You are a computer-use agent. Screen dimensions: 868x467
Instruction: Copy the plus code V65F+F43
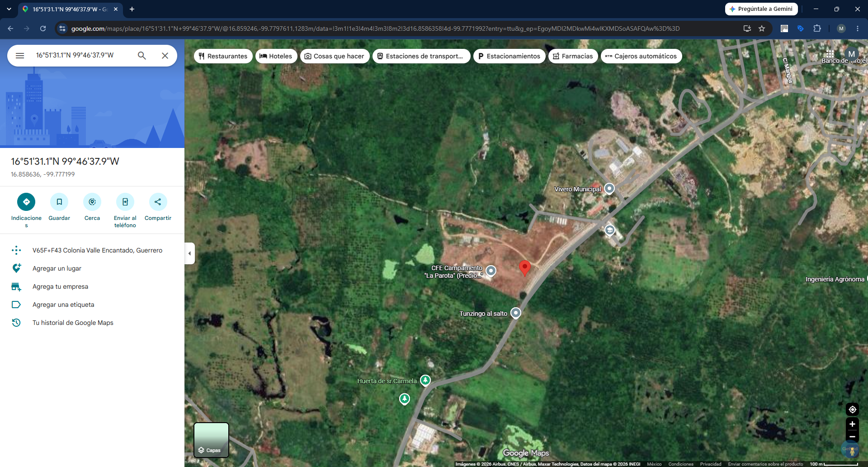(x=92, y=250)
